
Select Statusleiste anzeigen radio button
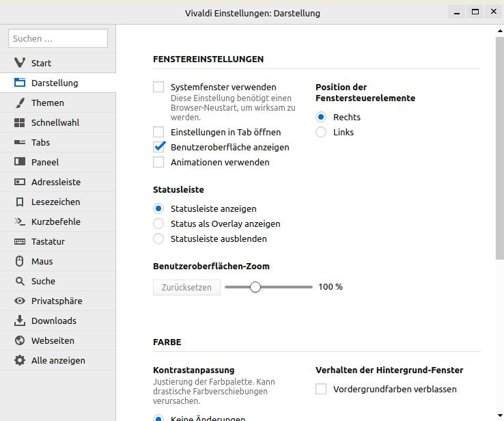tap(158, 208)
